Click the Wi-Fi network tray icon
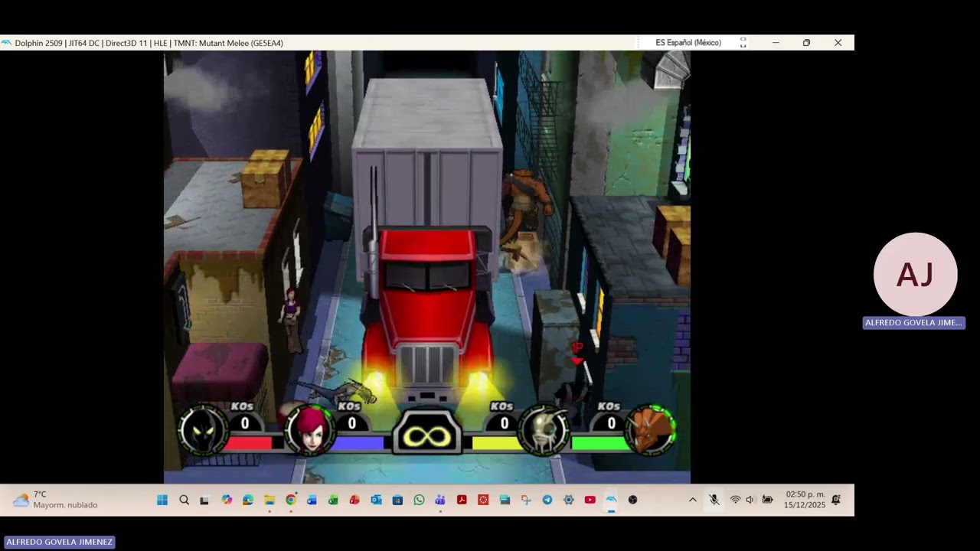 point(735,500)
